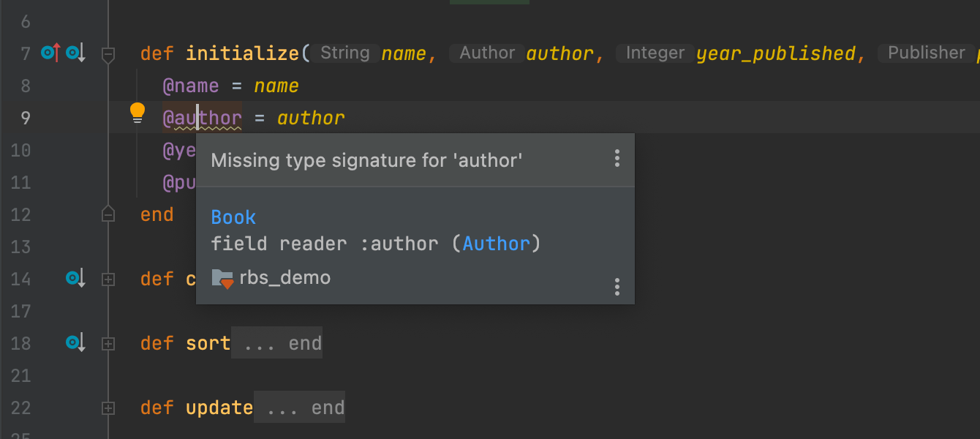
Task: Expand the folded method on line 14
Action: coord(108,279)
